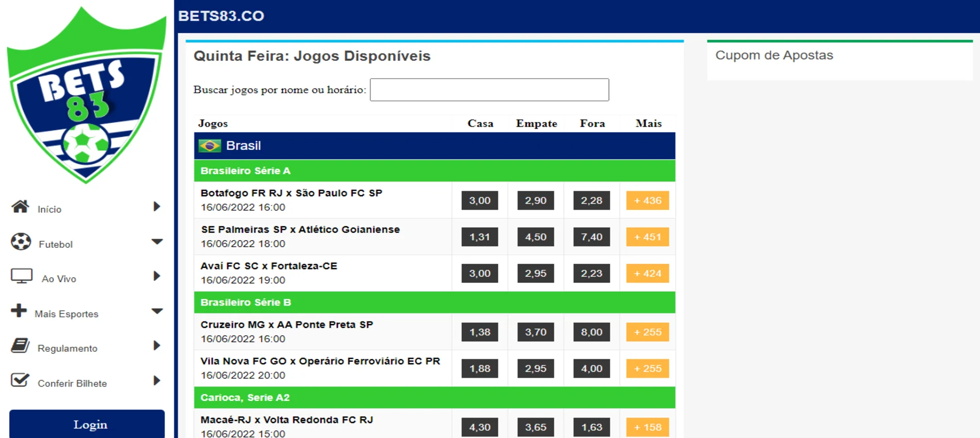Viewport: 980px width, 438px height.
Task: Expand the Regulamento arrow
Action: [157, 346]
